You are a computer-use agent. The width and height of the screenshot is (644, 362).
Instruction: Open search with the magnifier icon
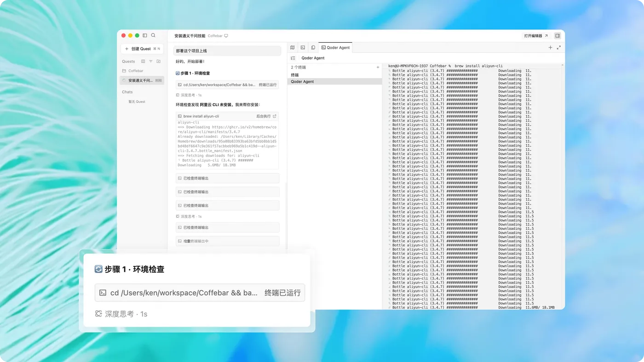[x=153, y=35]
